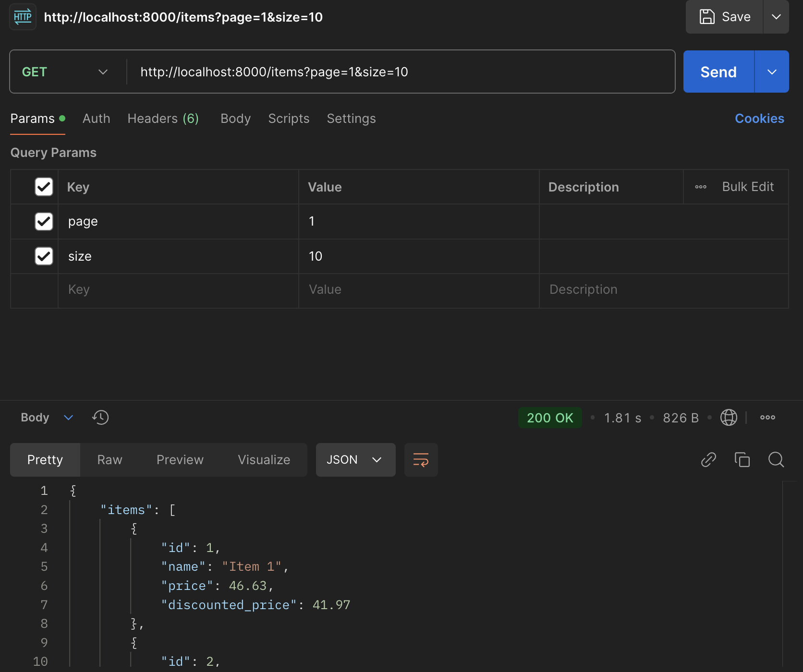Image resolution: width=803 pixels, height=672 pixels.
Task: Open response more options ellipsis
Action: 767,418
